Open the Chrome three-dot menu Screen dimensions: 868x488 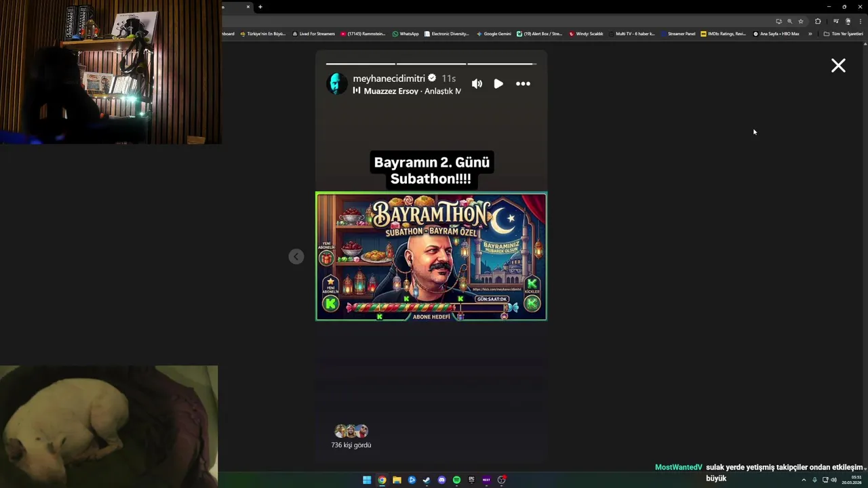860,21
